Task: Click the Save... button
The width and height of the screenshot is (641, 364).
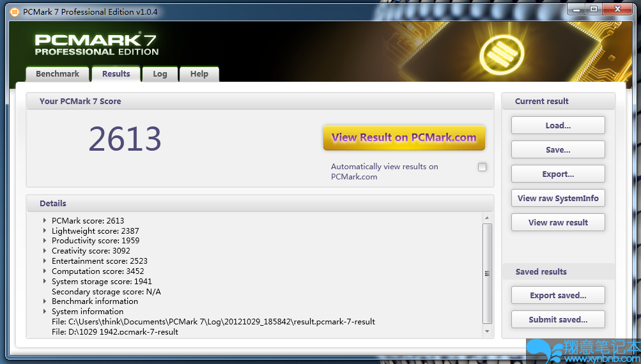Action: coord(558,149)
